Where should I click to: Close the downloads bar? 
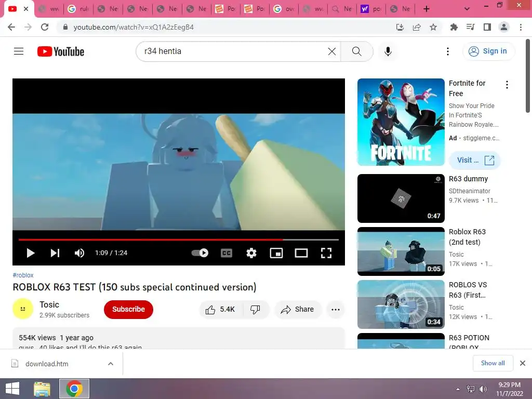tap(523, 363)
